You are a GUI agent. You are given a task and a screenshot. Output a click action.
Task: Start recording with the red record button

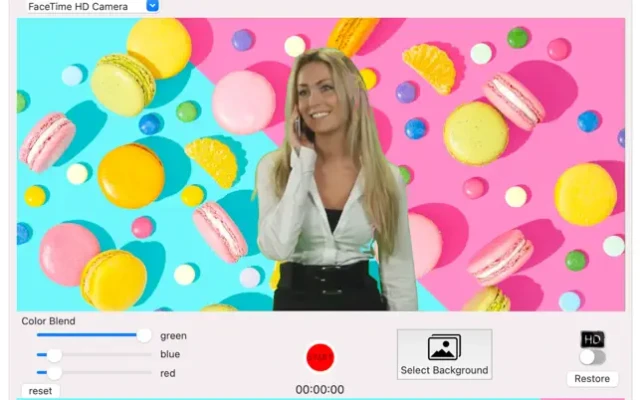[x=320, y=357]
